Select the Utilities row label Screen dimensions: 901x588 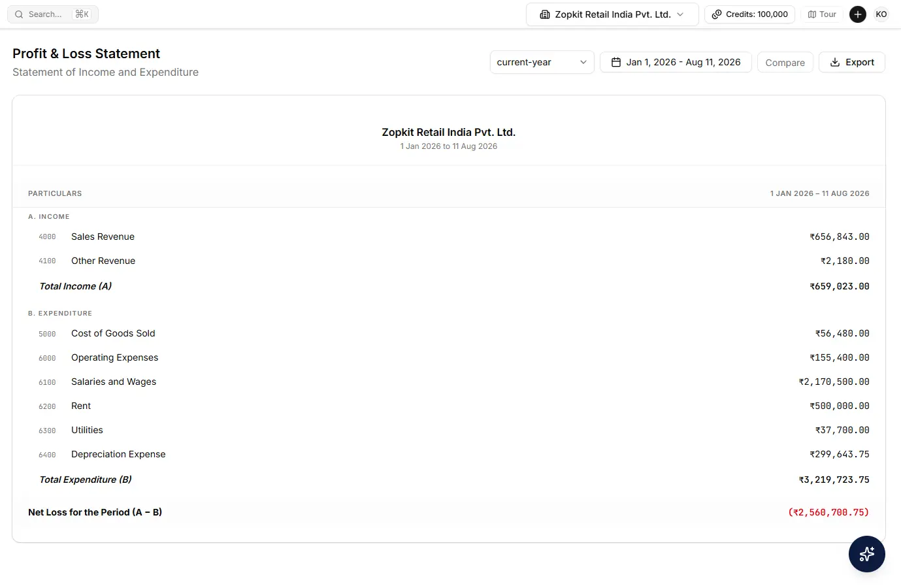tap(87, 430)
